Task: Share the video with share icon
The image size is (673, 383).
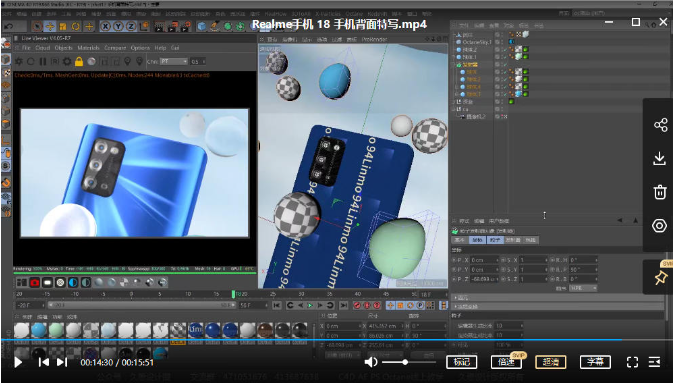Action: coord(660,125)
